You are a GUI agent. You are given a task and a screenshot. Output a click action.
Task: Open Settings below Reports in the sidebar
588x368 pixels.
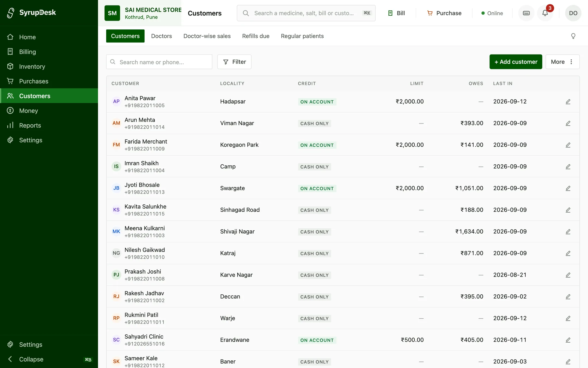[49, 140]
